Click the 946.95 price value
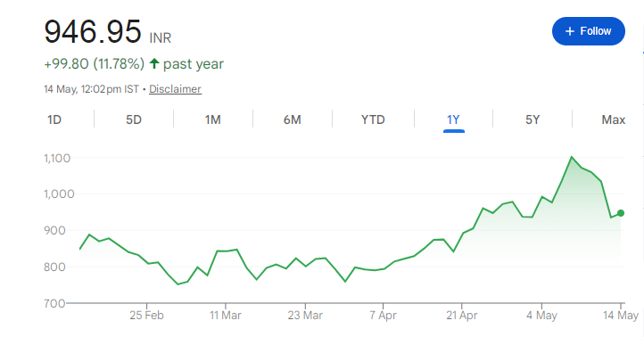 [x=93, y=31]
